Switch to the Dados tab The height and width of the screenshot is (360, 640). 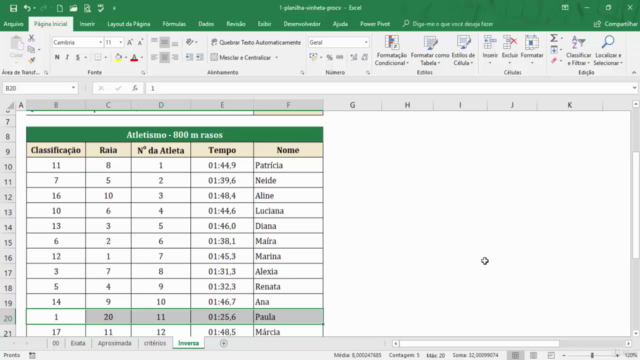[x=206, y=24]
